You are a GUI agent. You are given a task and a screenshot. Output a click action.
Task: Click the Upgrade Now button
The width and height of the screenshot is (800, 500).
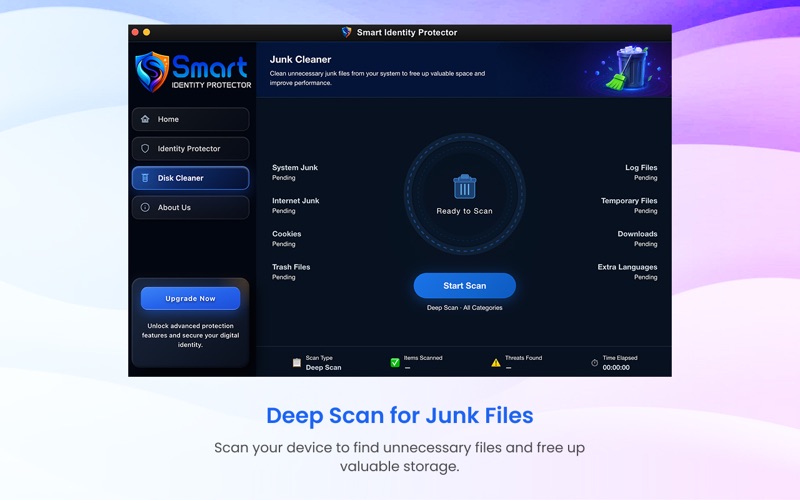tap(190, 298)
